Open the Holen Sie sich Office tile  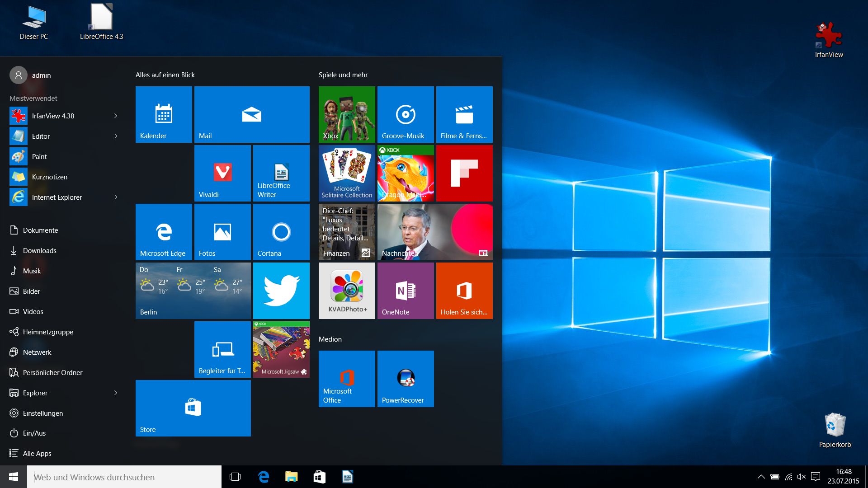click(x=464, y=291)
